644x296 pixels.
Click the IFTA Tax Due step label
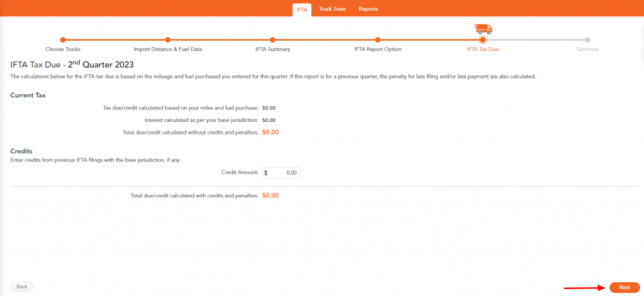click(x=482, y=49)
